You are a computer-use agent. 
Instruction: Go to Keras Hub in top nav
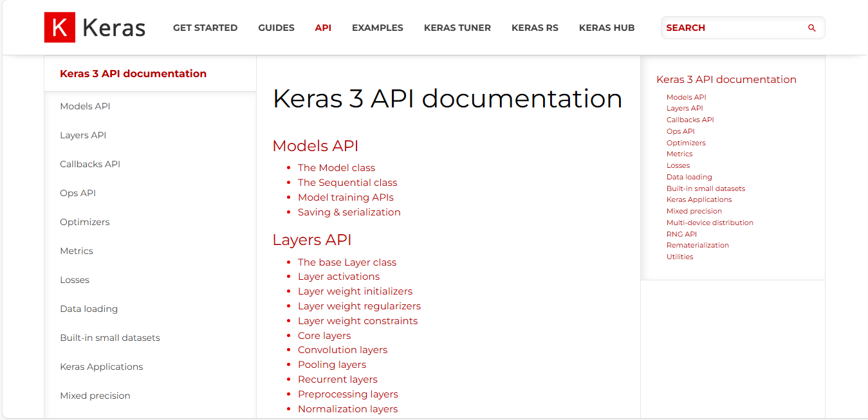pyautogui.click(x=607, y=28)
